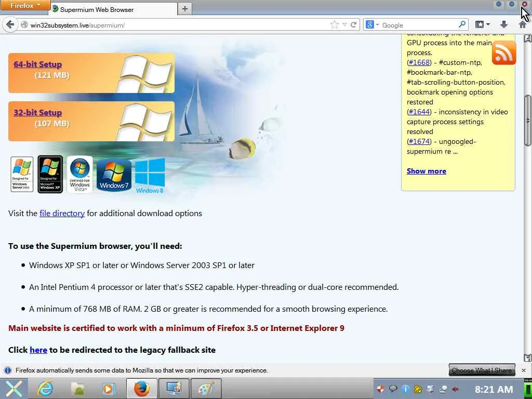532x399 pixels.
Task: Open changelog issue #1674 link
Action: (419, 141)
